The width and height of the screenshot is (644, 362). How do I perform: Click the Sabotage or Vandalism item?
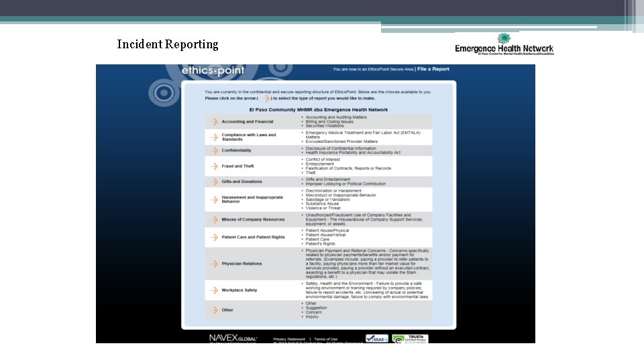point(327,200)
